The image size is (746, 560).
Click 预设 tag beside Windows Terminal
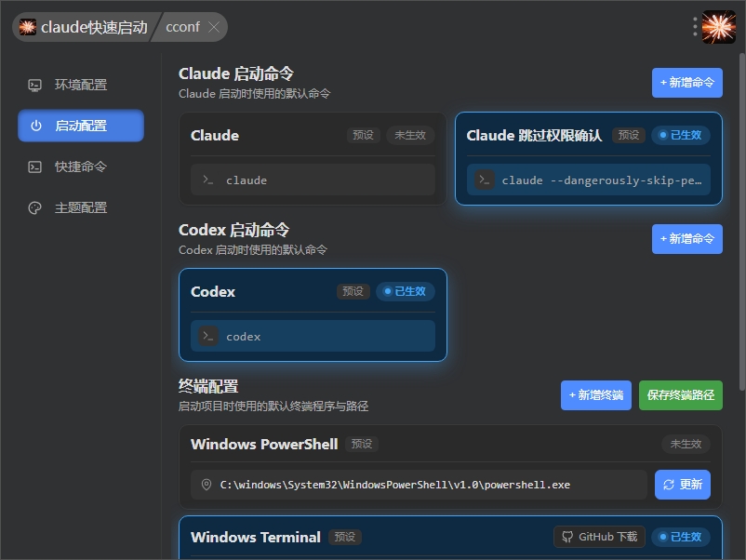tap(345, 537)
